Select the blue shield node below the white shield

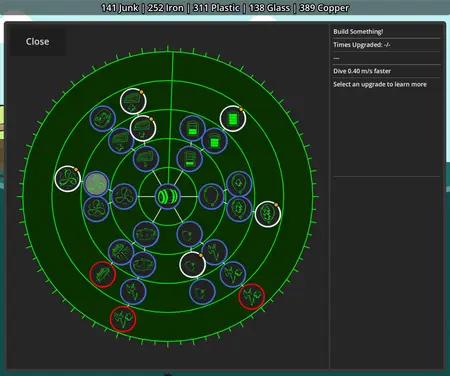click(x=202, y=292)
